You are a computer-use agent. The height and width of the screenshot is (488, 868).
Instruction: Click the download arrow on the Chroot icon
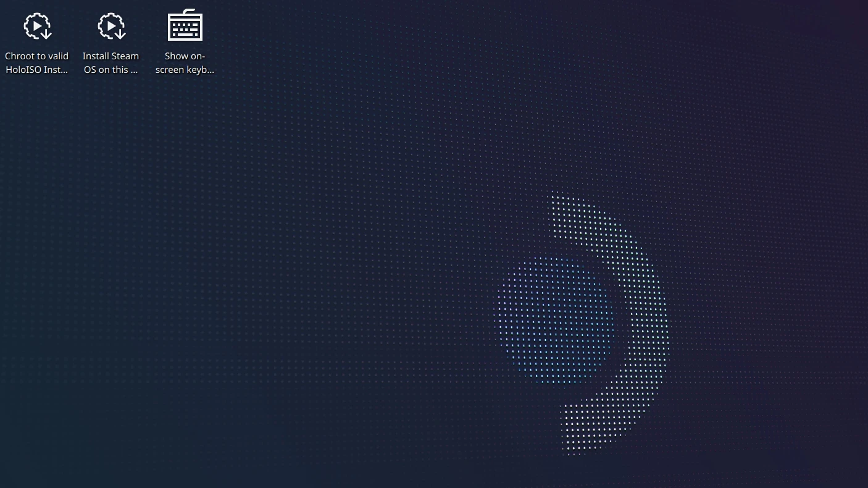click(46, 33)
